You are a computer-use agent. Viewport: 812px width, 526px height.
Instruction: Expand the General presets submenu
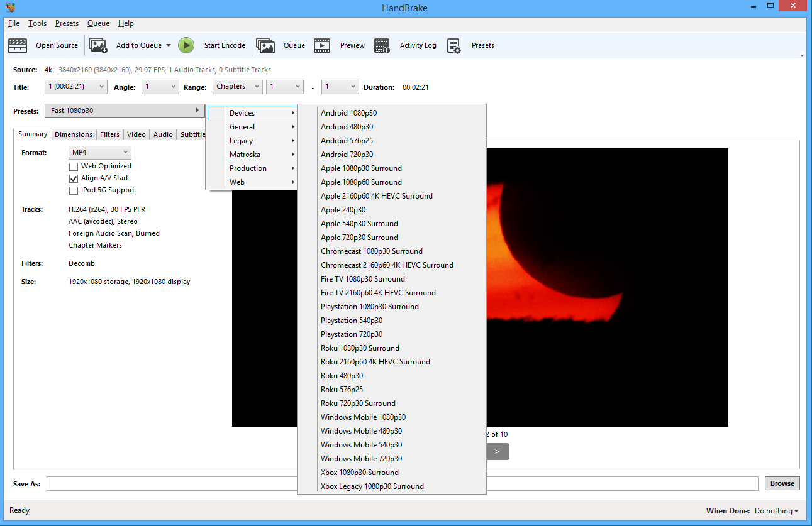[252, 127]
